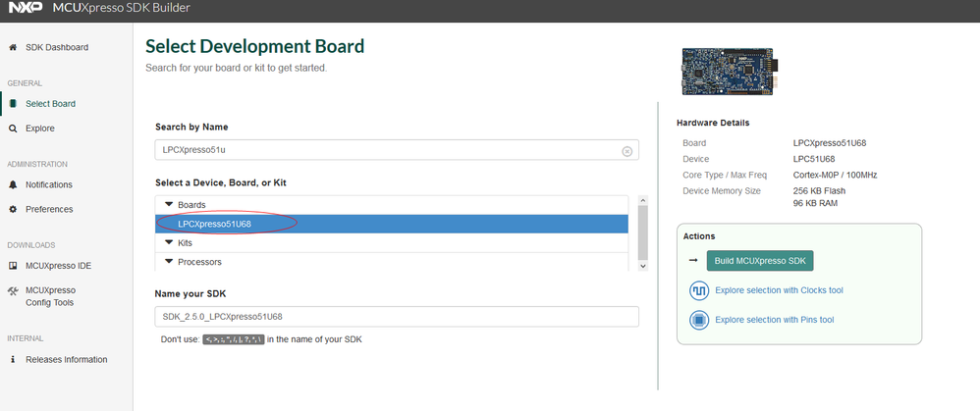Expand the Kits tree section
The width and height of the screenshot is (980, 411).
pos(168,242)
